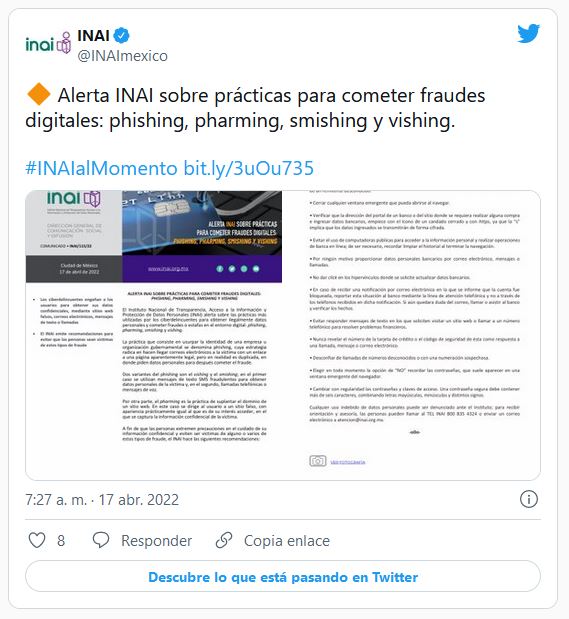Click Descubre lo que está pasando en Twitter
Viewport: 569px width, 619px height.
(x=283, y=577)
